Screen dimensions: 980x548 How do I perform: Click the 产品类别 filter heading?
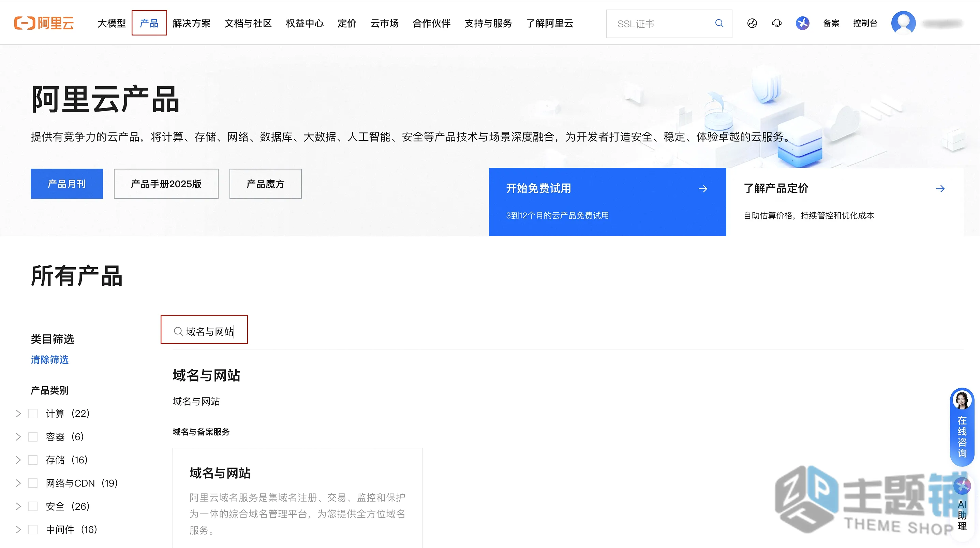click(49, 390)
